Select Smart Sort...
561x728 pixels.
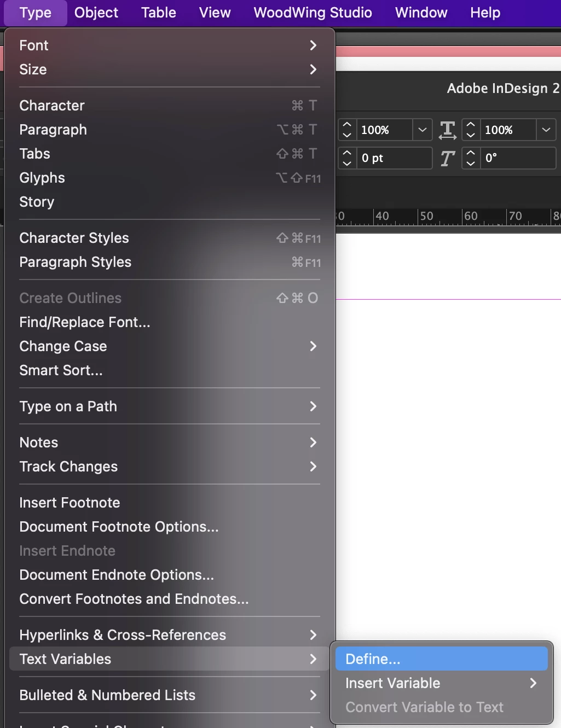(x=170, y=370)
